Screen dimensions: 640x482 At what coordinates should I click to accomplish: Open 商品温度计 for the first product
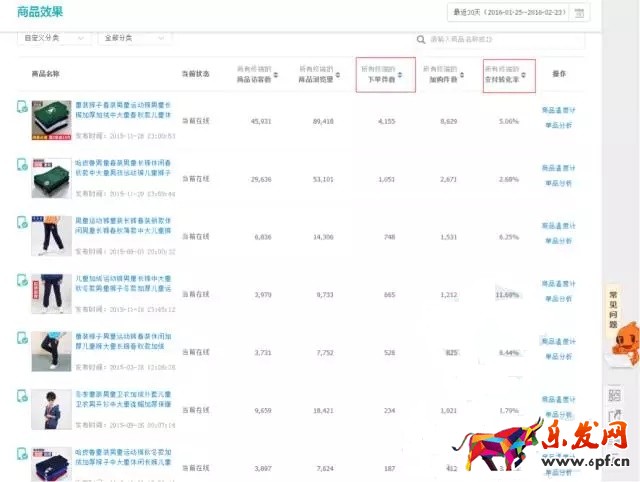pos(558,110)
